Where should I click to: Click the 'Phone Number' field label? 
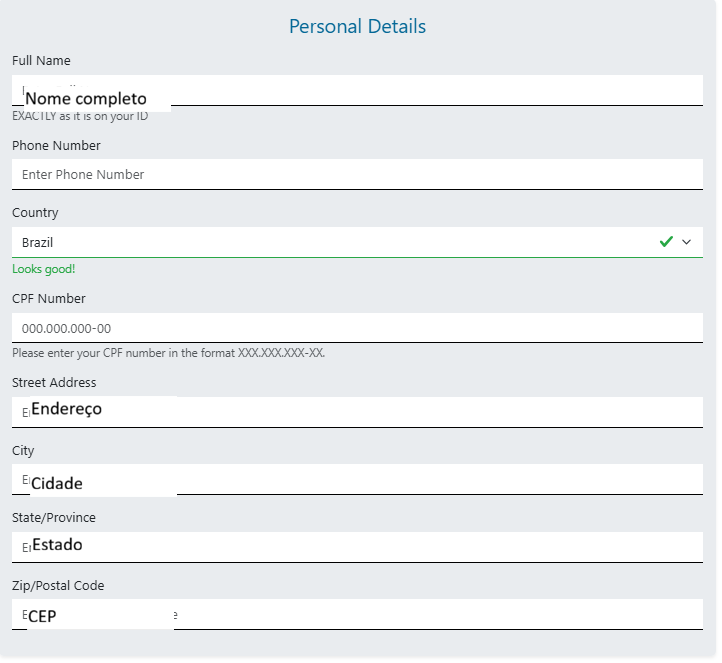pos(56,146)
